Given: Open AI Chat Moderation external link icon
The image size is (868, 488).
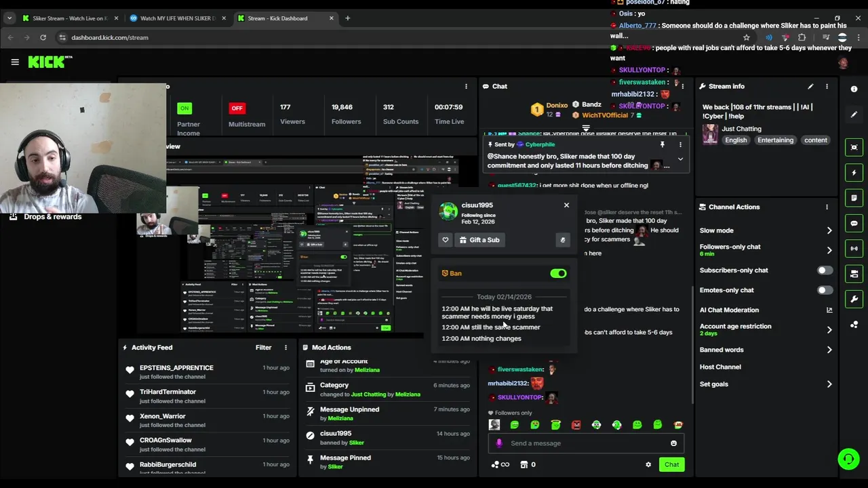Looking at the screenshot, I should (829, 310).
